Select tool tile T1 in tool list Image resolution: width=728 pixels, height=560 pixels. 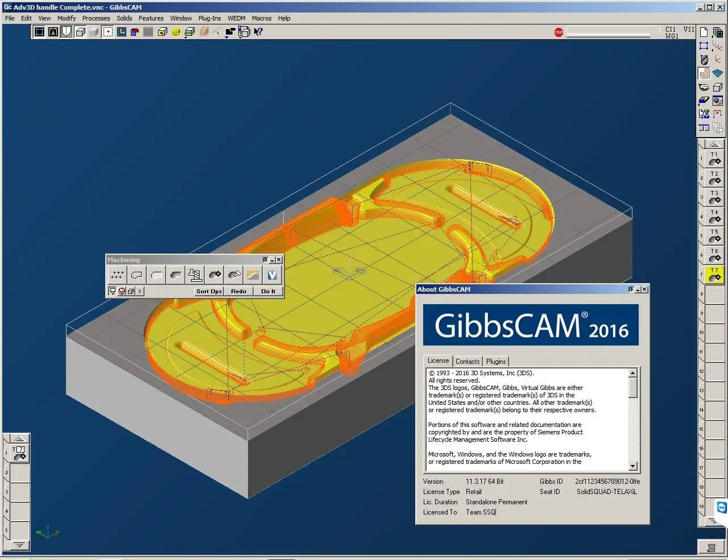pos(714,159)
